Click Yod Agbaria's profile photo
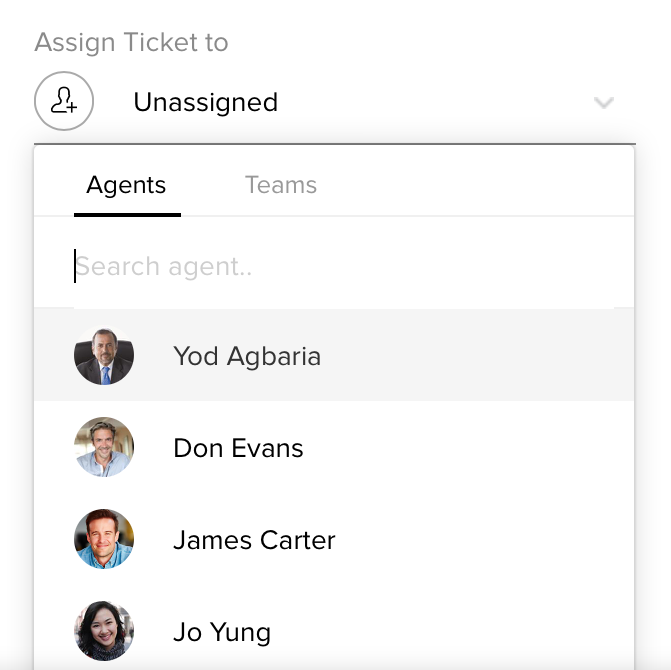The image size is (671, 670). 104,356
